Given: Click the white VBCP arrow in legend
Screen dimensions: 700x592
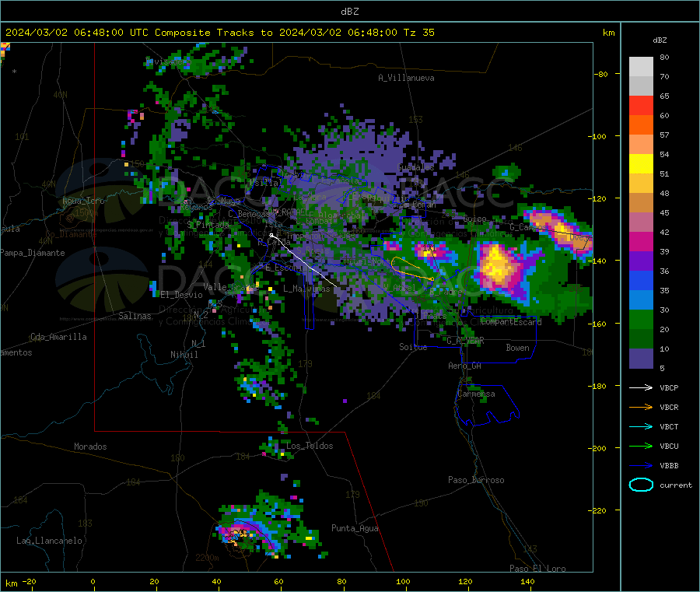Looking at the screenshot, I should 641,387.
